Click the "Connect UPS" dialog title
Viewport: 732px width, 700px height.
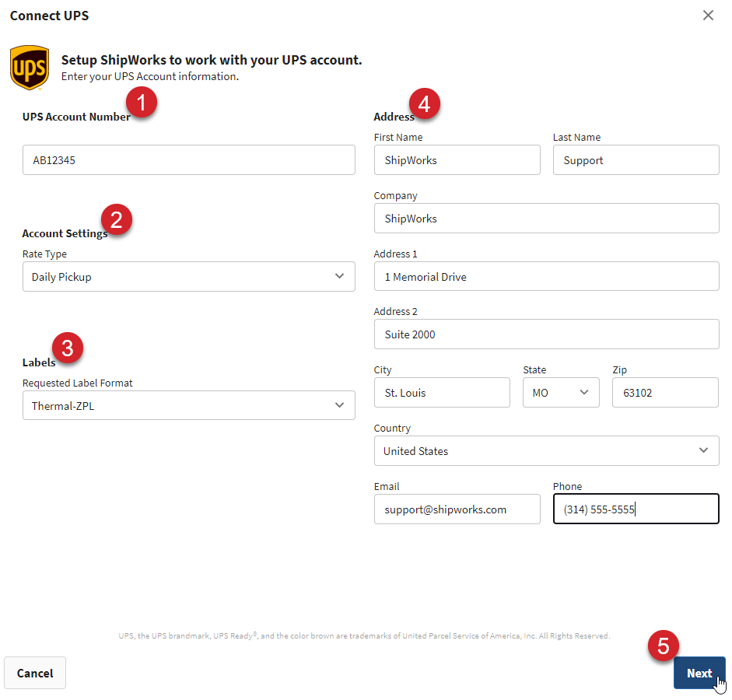tap(50, 16)
